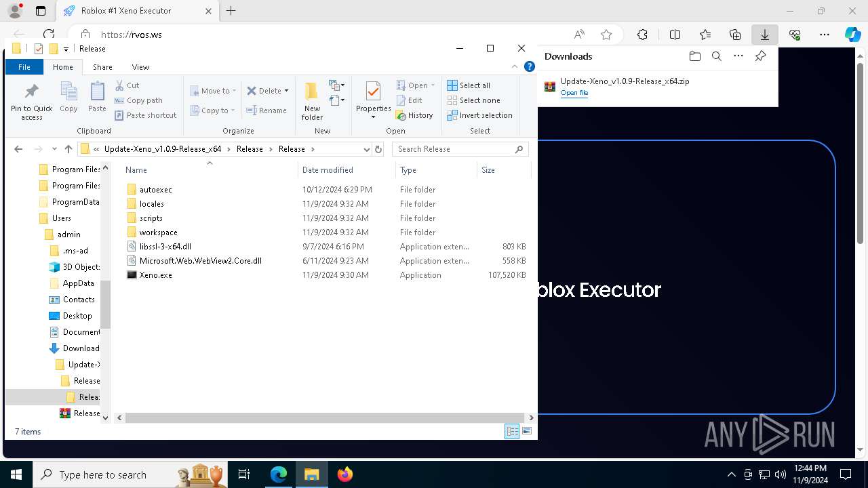Click Copy path in Clipboard group
The height and width of the screenshot is (488, 868).
tap(138, 100)
